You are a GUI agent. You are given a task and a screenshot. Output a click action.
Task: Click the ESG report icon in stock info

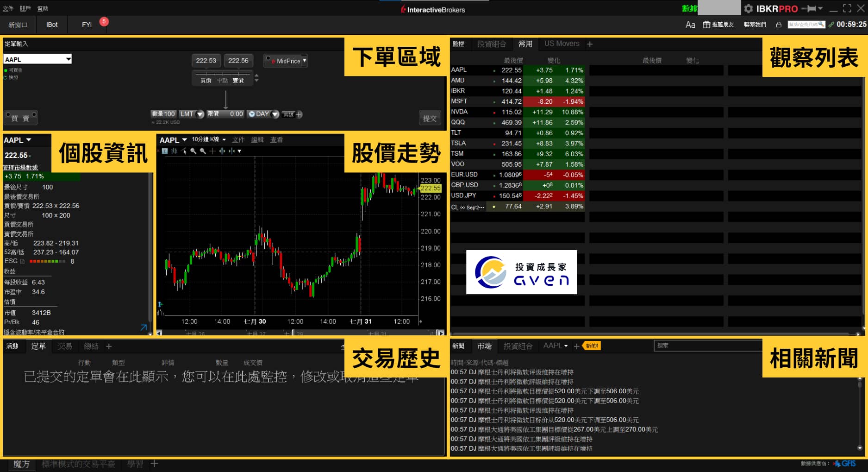point(22,262)
